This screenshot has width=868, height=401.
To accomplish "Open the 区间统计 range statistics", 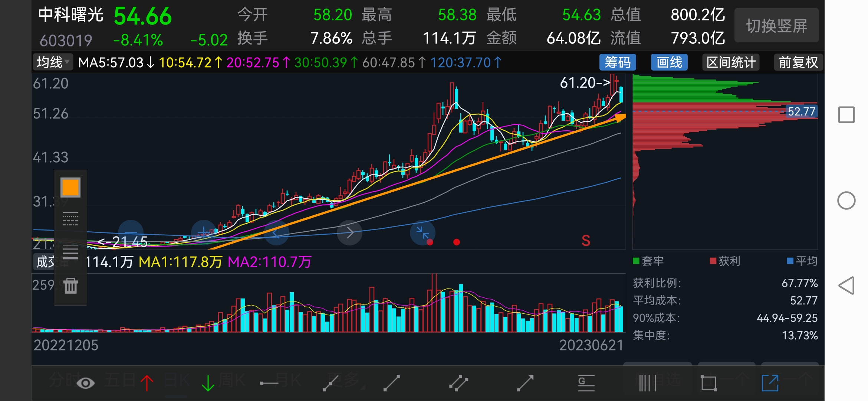I will coord(731,62).
